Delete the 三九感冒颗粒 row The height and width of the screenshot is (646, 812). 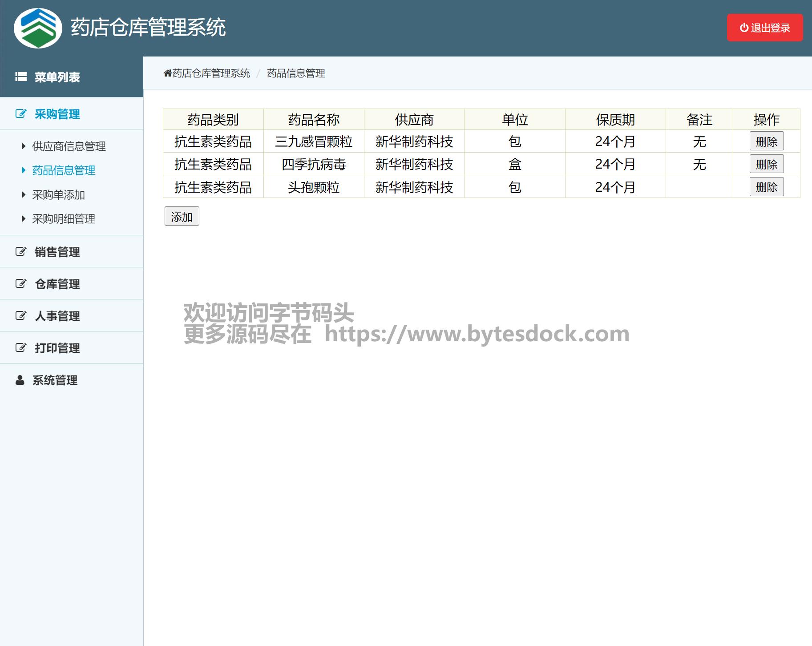click(x=766, y=141)
